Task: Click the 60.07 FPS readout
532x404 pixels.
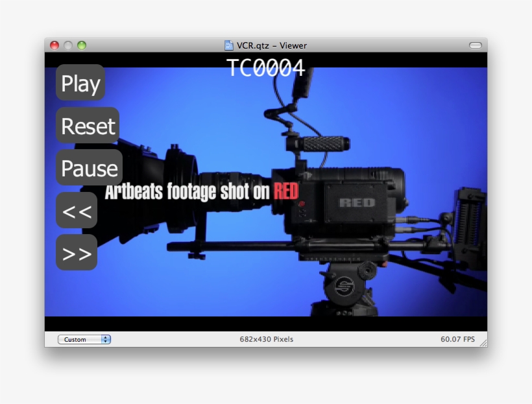Action: (457, 339)
